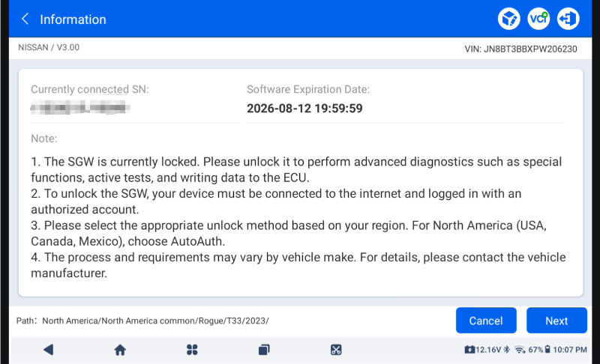Tap the exit diagnostics icon

568,19
